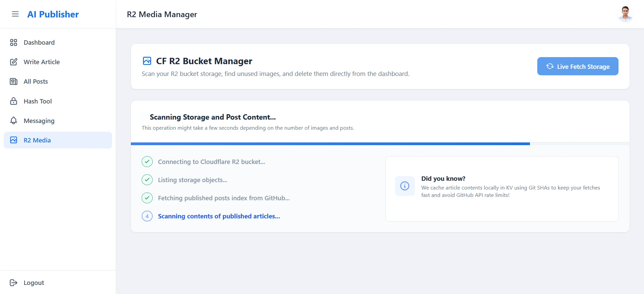The height and width of the screenshot is (294, 644).
Task: Click the R2 Media image icon in sidebar
Action: coord(13,140)
